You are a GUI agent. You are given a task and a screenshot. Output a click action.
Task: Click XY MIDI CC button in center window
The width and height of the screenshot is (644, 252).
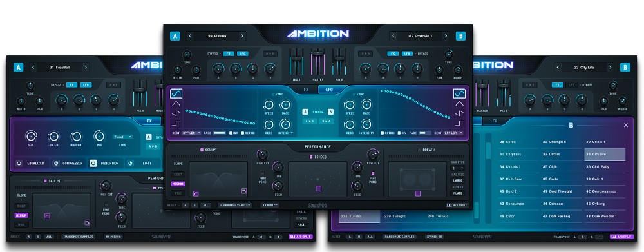269,205
